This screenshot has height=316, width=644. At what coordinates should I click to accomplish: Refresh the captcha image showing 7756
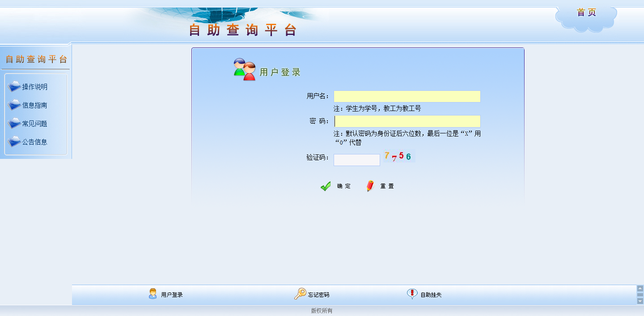tap(398, 156)
